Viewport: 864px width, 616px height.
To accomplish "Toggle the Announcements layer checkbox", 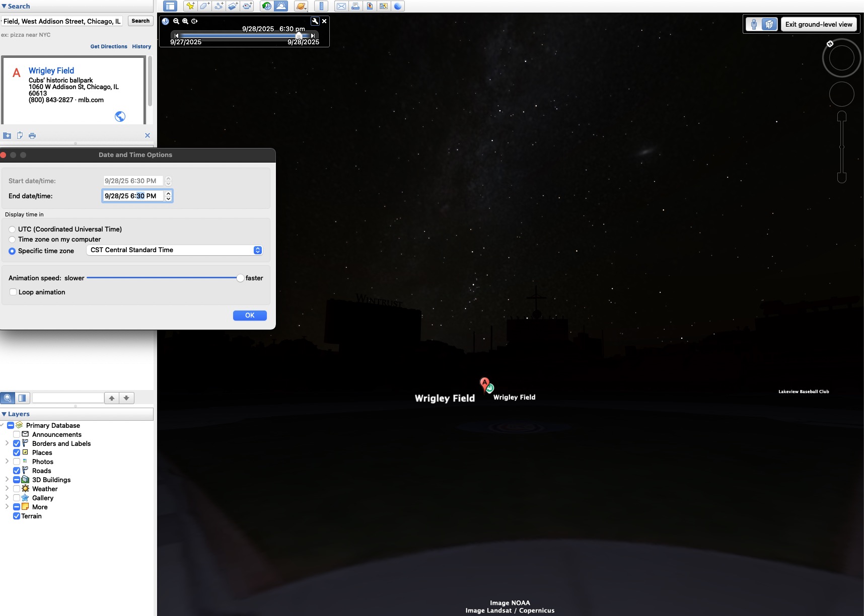I will [17, 434].
